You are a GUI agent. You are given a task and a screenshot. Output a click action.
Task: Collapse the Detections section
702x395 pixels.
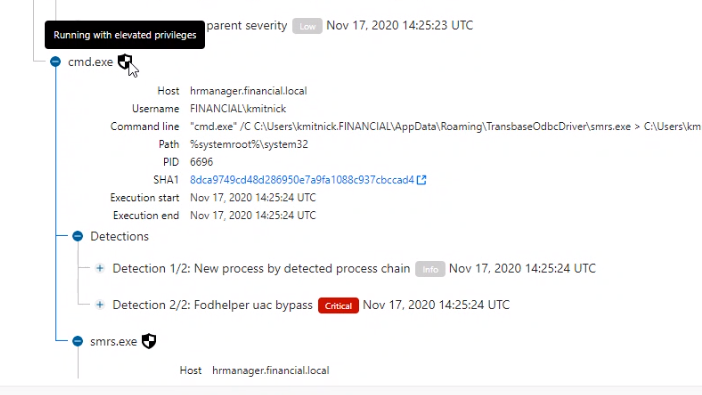point(77,236)
